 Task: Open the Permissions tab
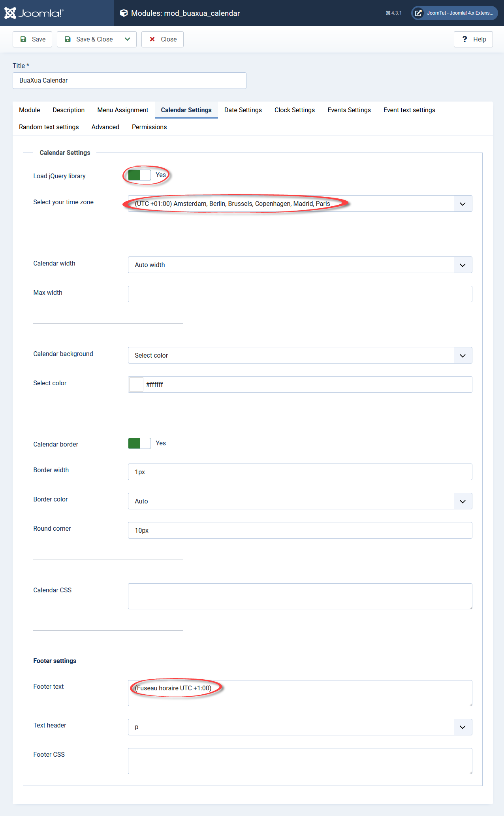coord(149,127)
